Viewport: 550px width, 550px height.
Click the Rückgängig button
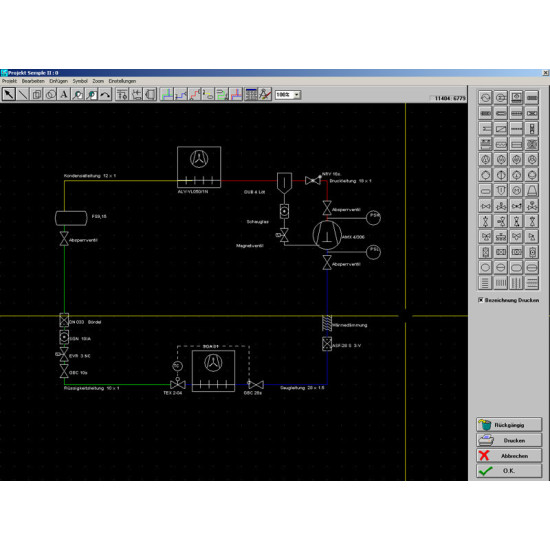(509, 425)
